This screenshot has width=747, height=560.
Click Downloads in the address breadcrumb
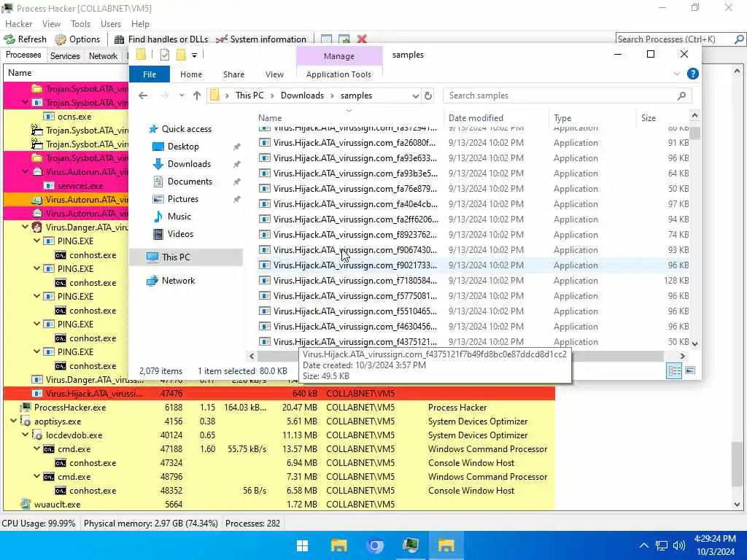(x=302, y=96)
